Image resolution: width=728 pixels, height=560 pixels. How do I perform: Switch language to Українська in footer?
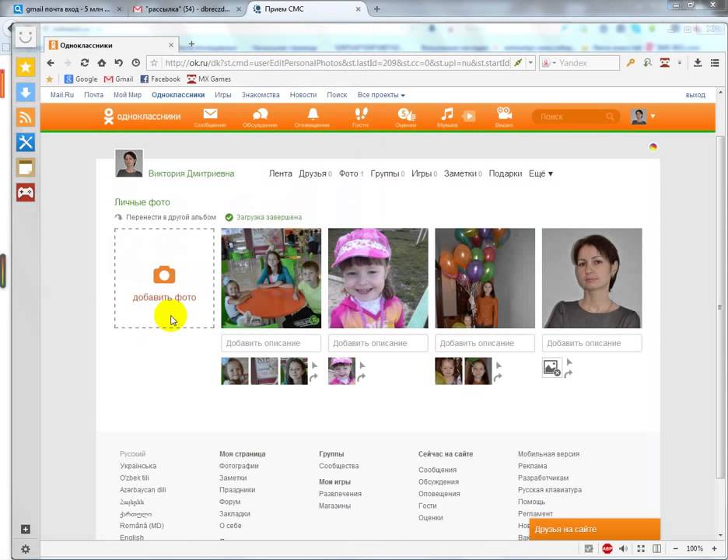[x=138, y=466]
